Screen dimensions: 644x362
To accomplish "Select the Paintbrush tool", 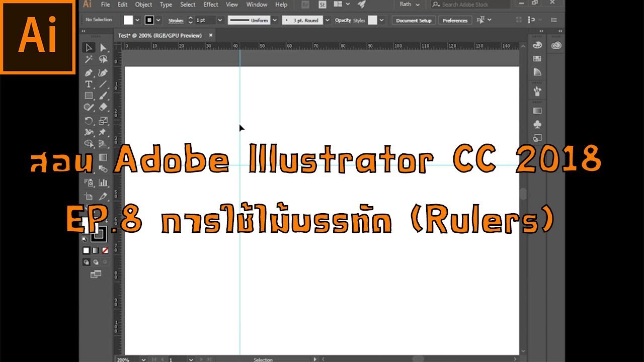I will [x=103, y=96].
